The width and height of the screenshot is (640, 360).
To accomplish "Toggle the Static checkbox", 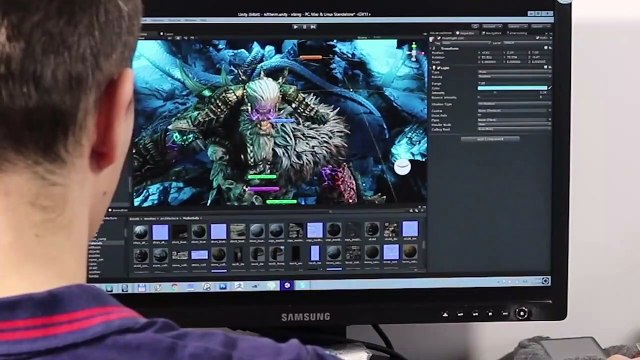I will (x=538, y=38).
